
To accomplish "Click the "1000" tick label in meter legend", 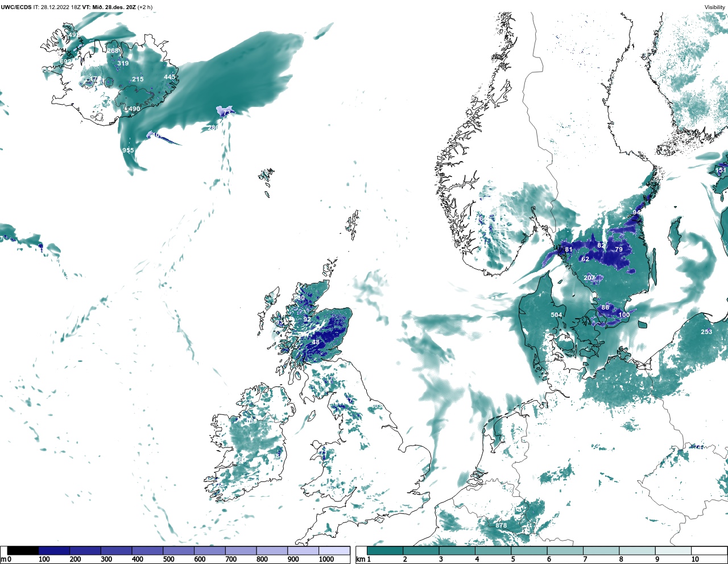I will click(326, 559).
